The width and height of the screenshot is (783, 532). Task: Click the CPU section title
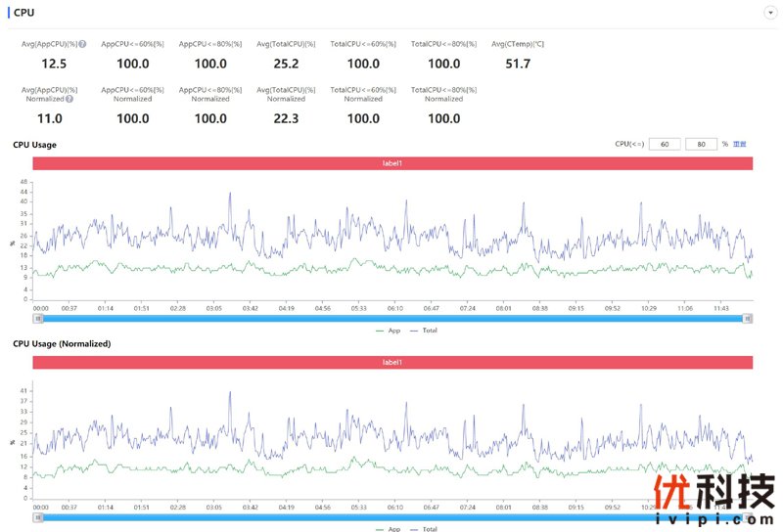24,13
